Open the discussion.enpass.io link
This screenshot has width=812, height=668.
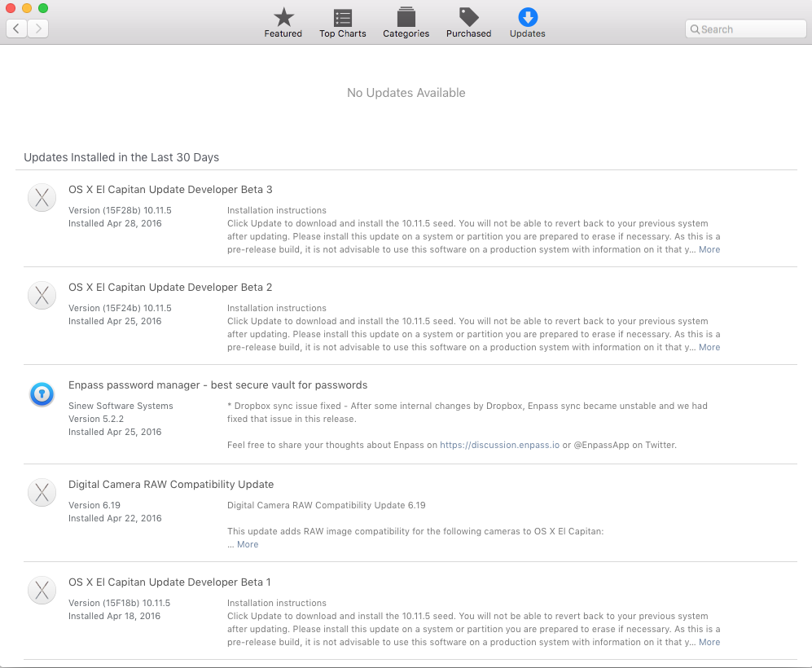point(500,446)
